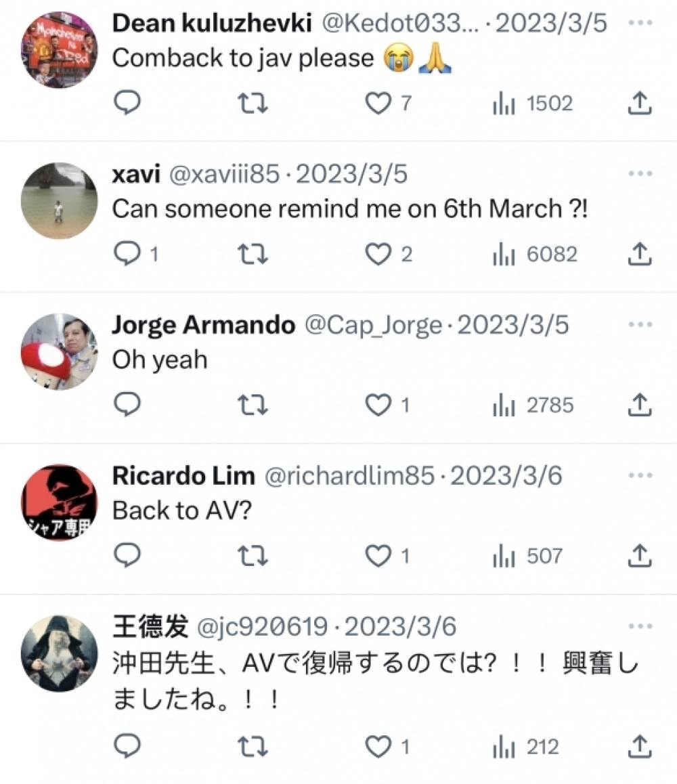This screenshot has height=784, width=677.
Task: Open reply thread on xavi's tweet
Action: [x=136, y=253]
